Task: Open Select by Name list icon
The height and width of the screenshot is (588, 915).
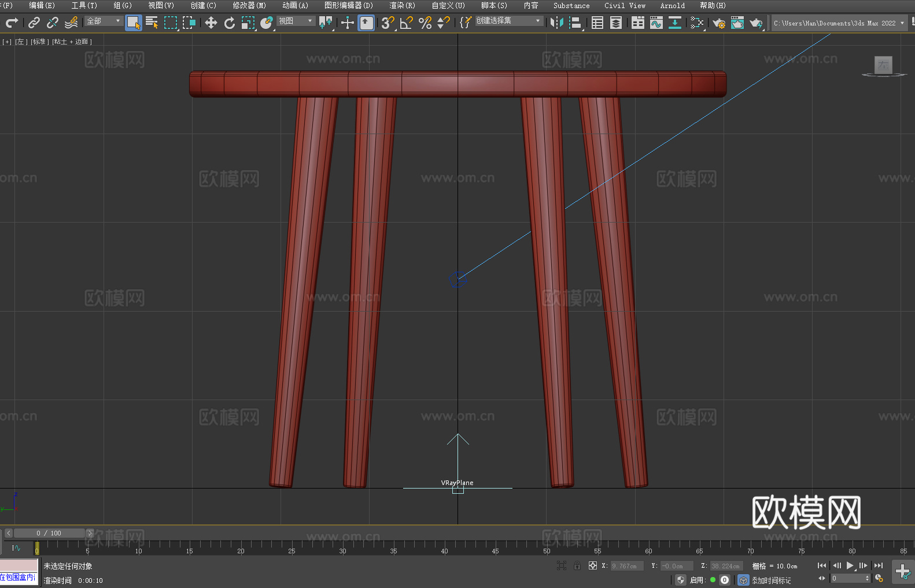Action: (152, 23)
